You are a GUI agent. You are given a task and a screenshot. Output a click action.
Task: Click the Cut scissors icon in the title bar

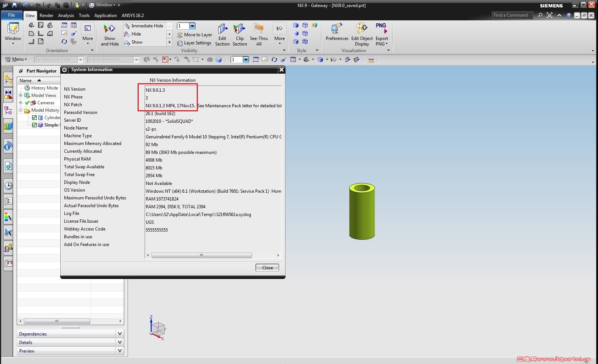48,5
